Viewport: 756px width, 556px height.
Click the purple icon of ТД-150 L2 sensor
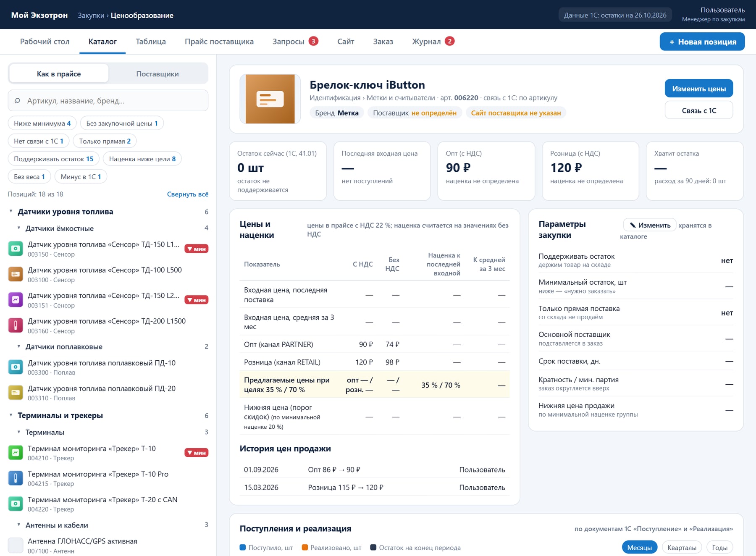(x=16, y=300)
